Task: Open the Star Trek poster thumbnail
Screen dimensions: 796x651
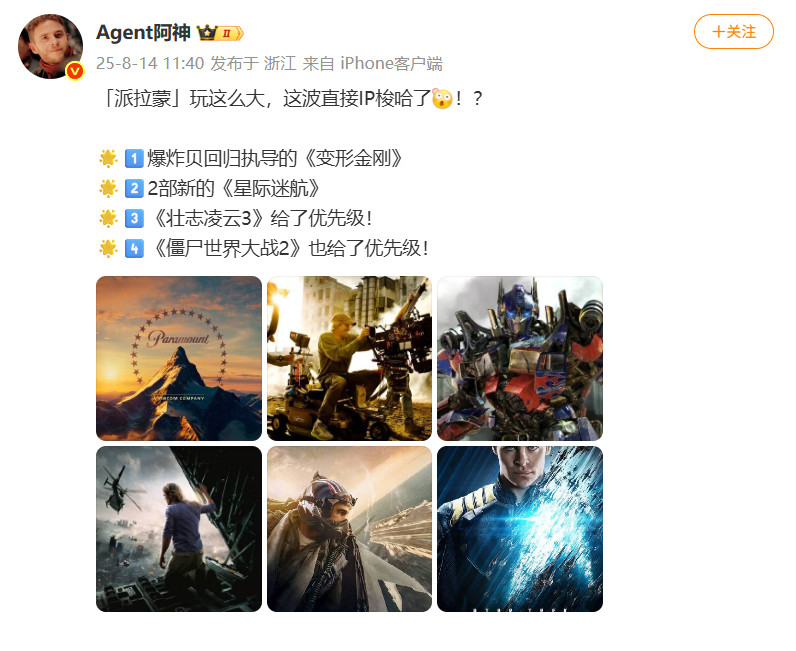Action: [x=520, y=529]
